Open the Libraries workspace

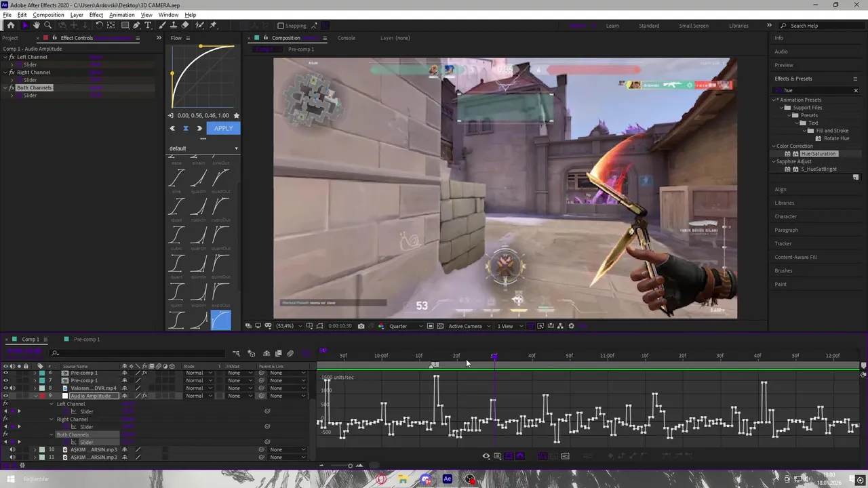738,26
